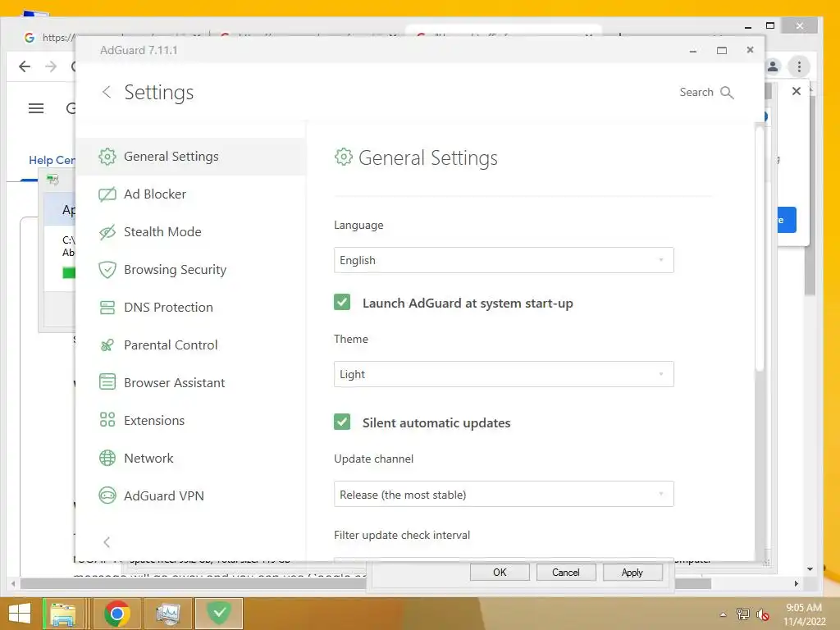Click network icon in system tray
840x630 pixels.
(x=743, y=614)
